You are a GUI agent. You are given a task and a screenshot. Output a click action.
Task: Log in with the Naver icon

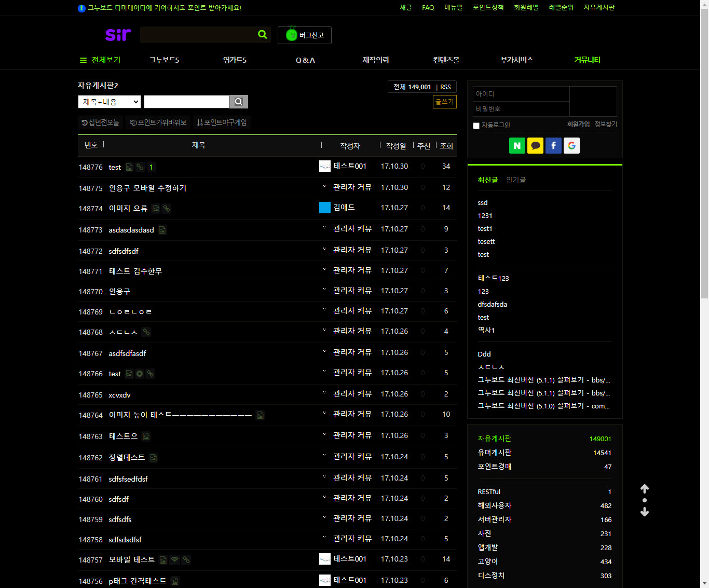pyautogui.click(x=517, y=146)
